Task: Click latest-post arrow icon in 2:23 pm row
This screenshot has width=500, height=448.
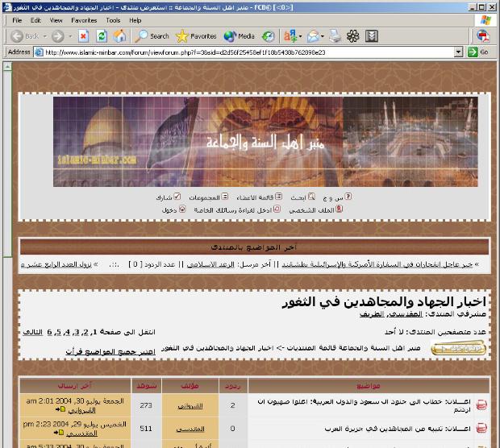Action: 59,433
